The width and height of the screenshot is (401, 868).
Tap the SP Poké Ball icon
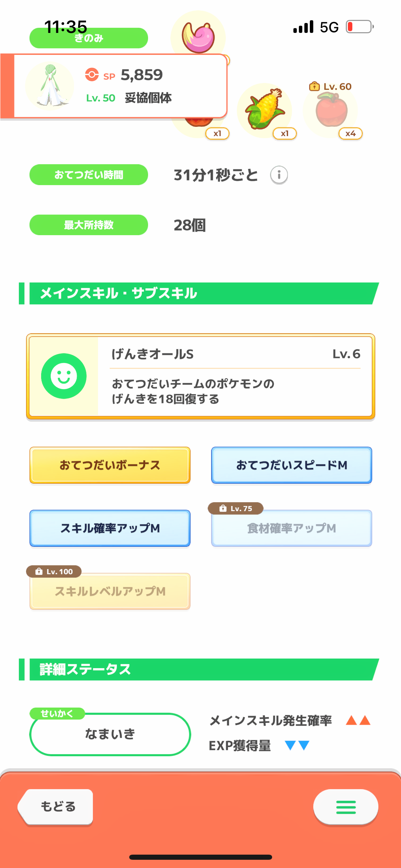click(92, 74)
